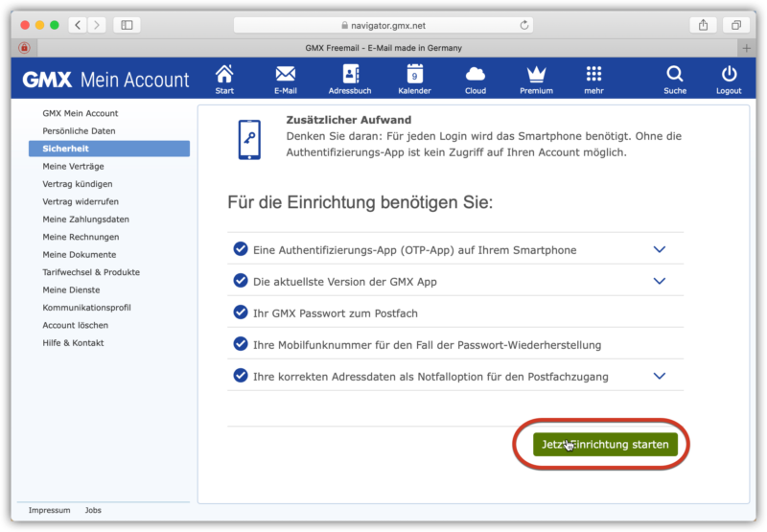Open Vertrag widerrufen in the sidebar

81,201
